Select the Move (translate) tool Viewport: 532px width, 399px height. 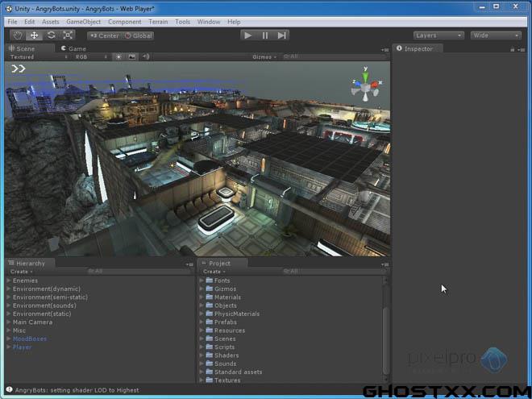point(35,35)
